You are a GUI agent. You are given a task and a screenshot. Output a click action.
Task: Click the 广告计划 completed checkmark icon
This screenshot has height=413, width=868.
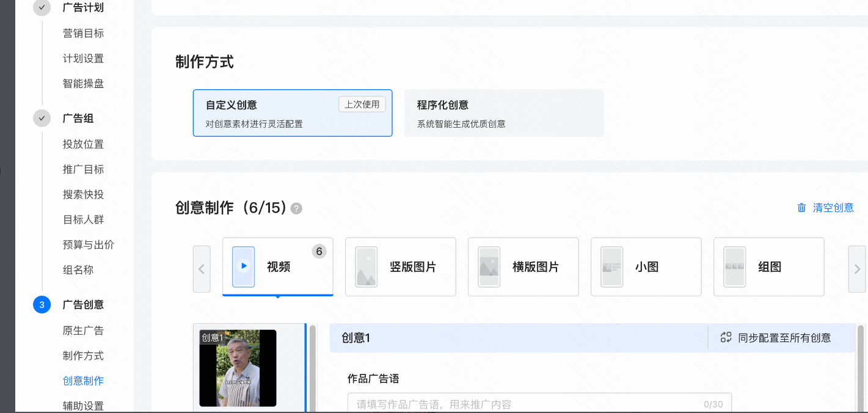click(x=42, y=7)
